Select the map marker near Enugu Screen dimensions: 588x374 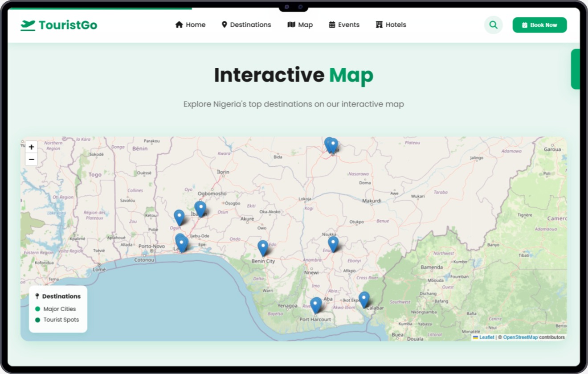(x=333, y=244)
